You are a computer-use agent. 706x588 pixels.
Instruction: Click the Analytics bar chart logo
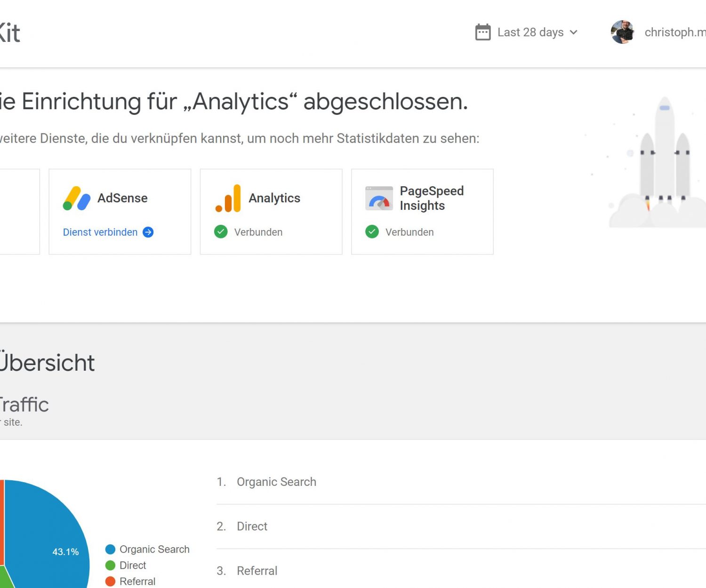click(229, 199)
